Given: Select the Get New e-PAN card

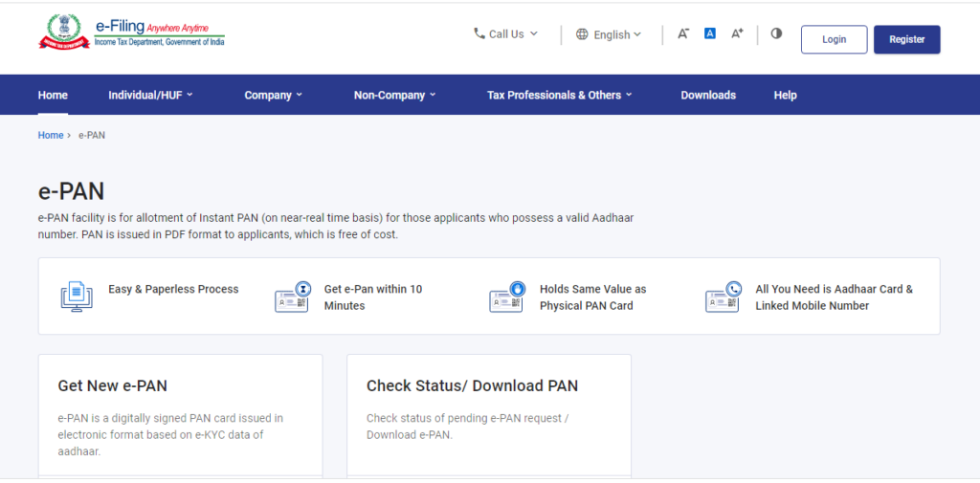Looking at the screenshot, I should point(181,415).
